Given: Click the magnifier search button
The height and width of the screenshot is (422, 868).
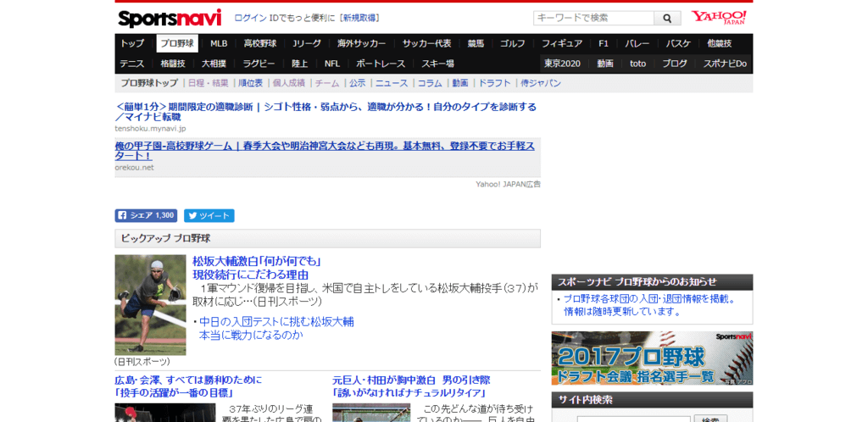Looking at the screenshot, I should [668, 19].
